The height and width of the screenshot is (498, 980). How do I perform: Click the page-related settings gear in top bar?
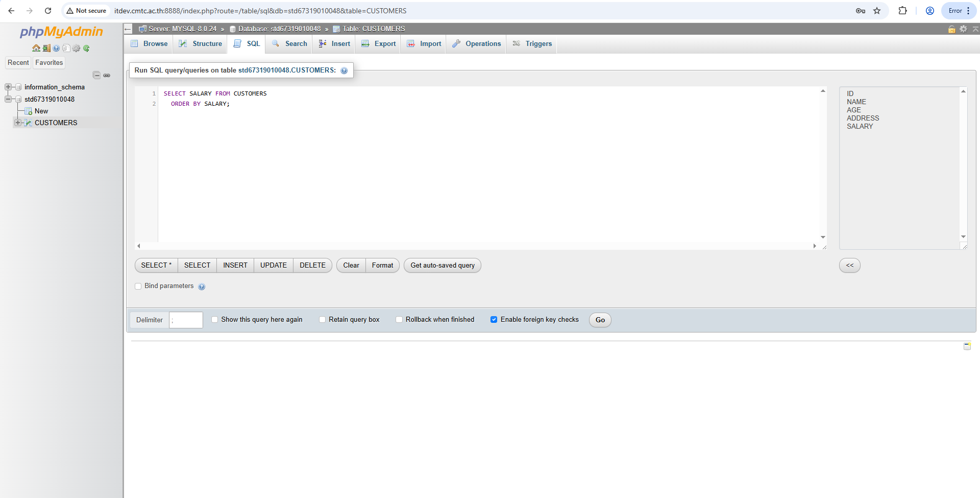click(963, 29)
